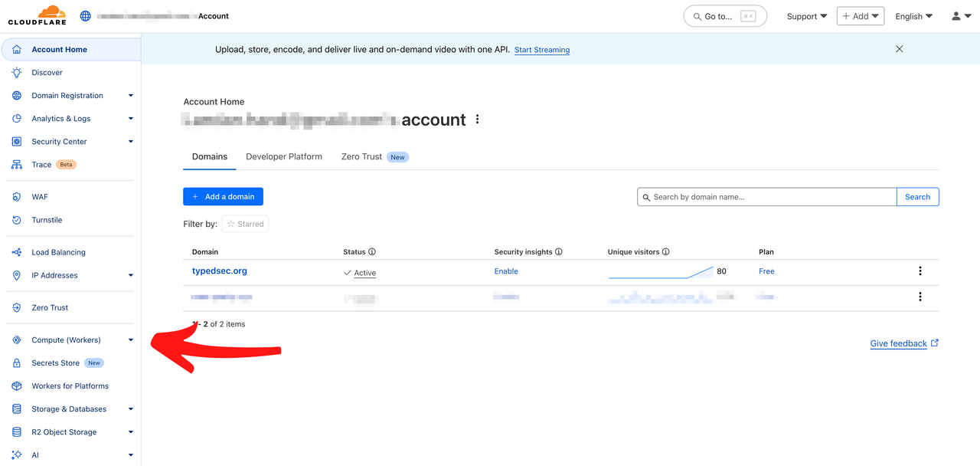980x466 pixels.
Task: Click the Give feedback link
Action: [904, 343]
